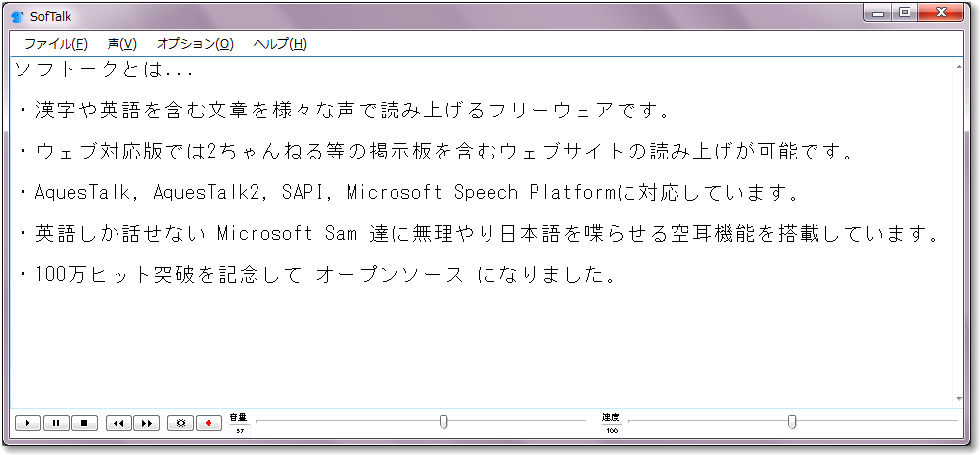Click in the text line starting with 100万ヒット
980x455 pixels.
(323, 275)
